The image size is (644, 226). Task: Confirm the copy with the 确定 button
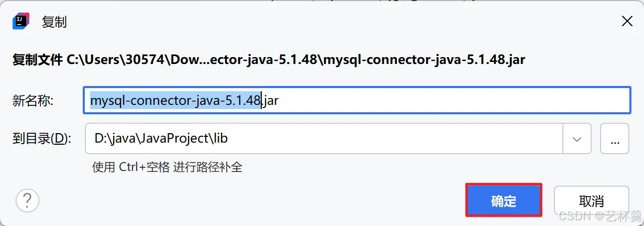point(504,201)
